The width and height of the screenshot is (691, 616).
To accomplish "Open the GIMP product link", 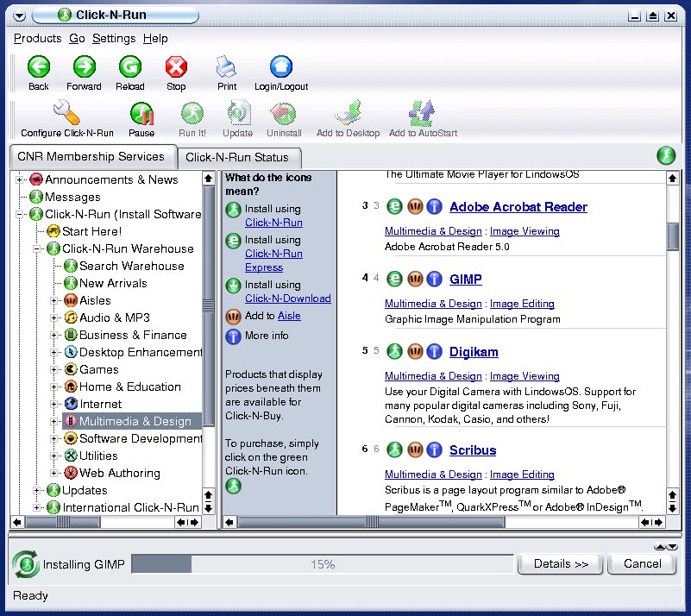I will 465,280.
